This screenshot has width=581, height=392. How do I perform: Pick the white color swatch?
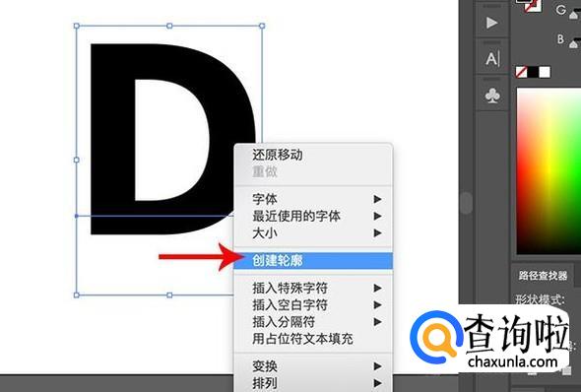click(x=545, y=72)
